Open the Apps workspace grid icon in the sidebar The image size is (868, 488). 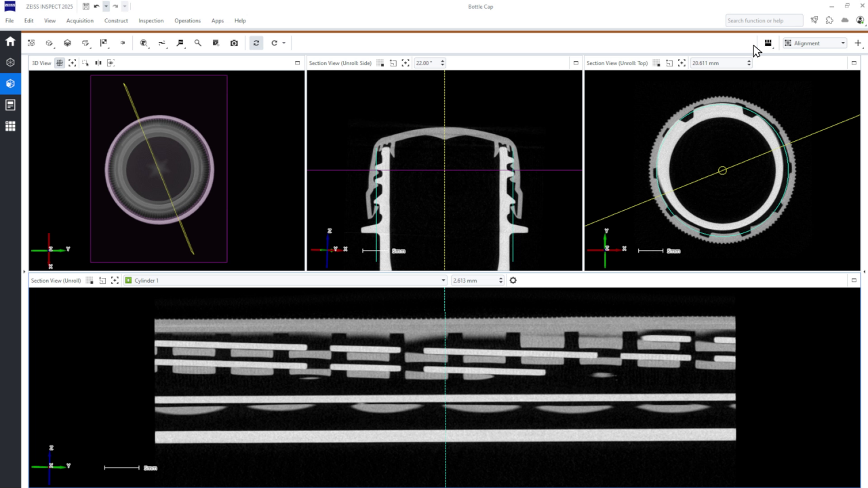pos(9,125)
